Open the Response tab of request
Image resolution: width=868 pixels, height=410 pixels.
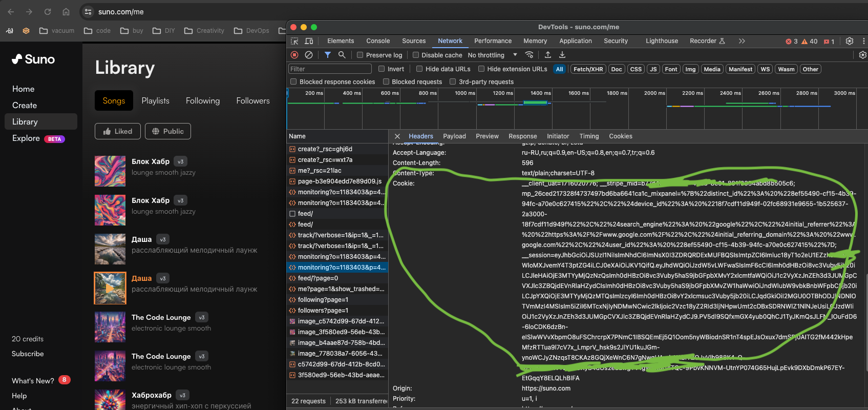pyautogui.click(x=523, y=136)
